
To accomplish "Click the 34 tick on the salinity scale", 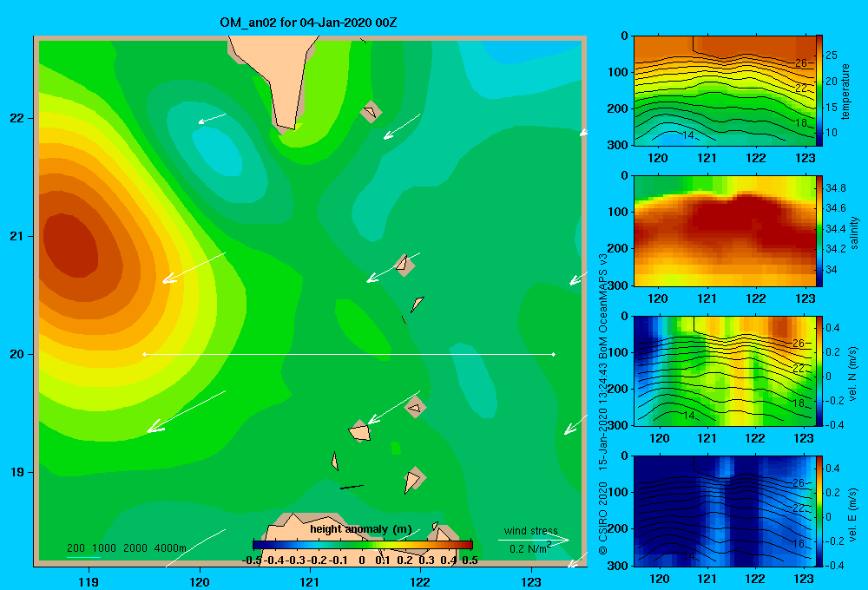I will coord(831,270).
